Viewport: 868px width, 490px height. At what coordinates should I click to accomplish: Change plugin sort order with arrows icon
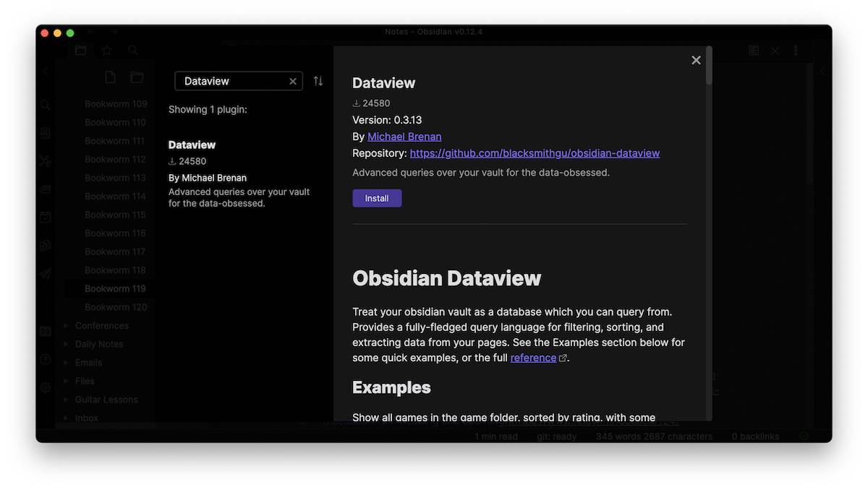click(318, 81)
